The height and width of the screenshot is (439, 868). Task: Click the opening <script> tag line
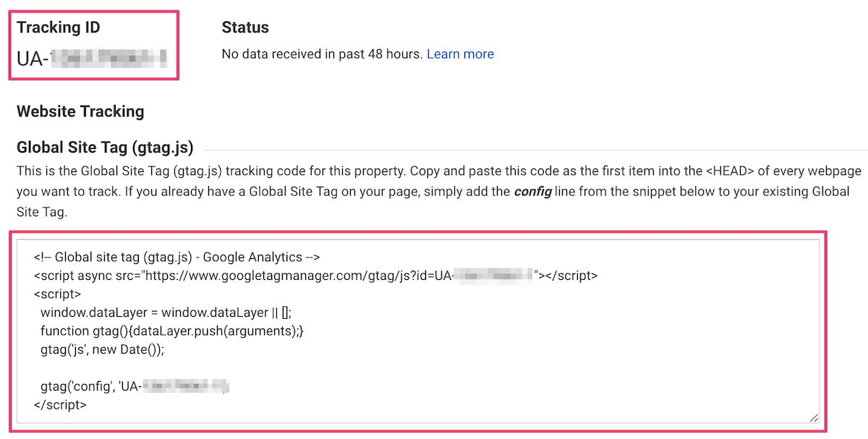(x=57, y=294)
